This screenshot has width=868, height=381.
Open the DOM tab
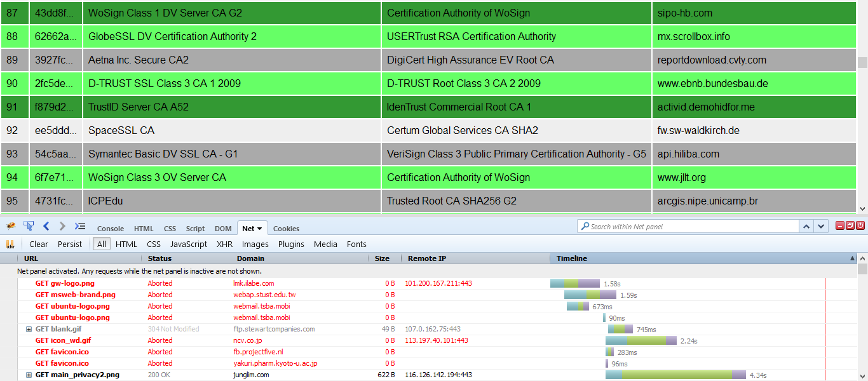tap(223, 229)
